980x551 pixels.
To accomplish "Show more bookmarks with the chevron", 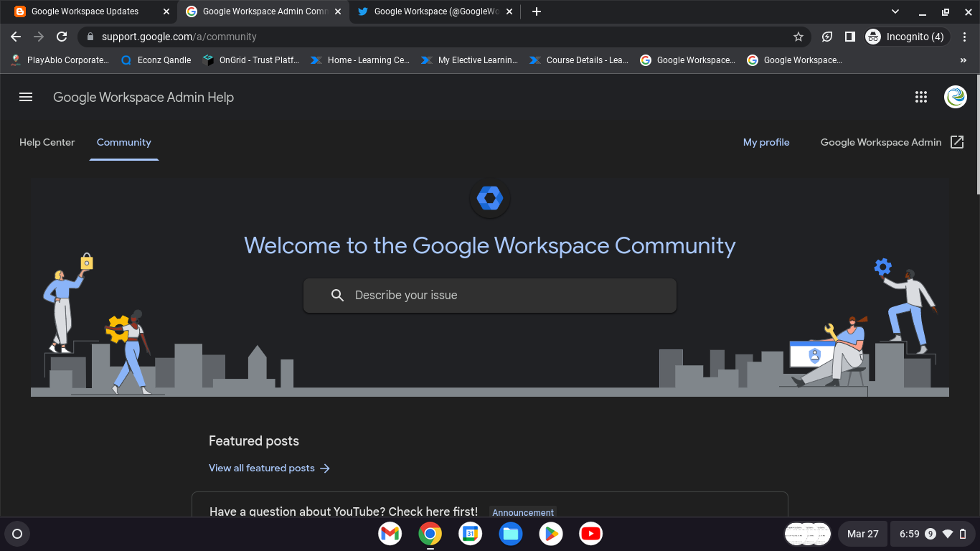I will [963, 60].
